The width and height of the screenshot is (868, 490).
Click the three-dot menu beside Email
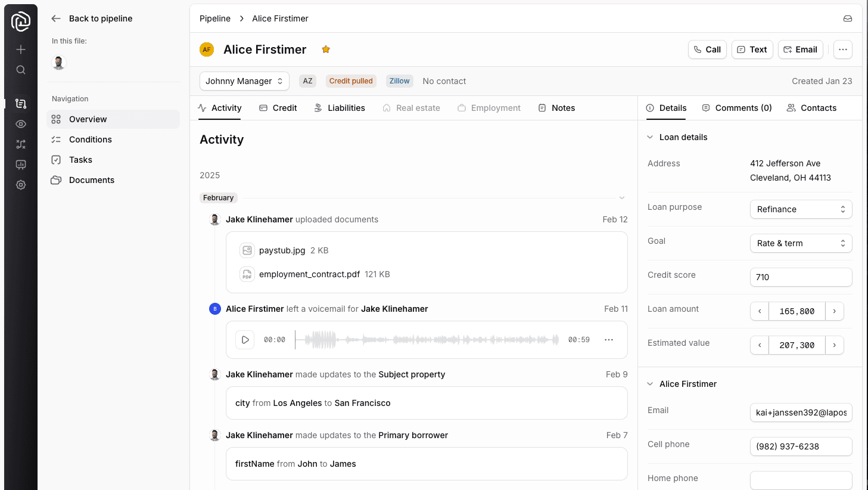click(x=842, y=49)
